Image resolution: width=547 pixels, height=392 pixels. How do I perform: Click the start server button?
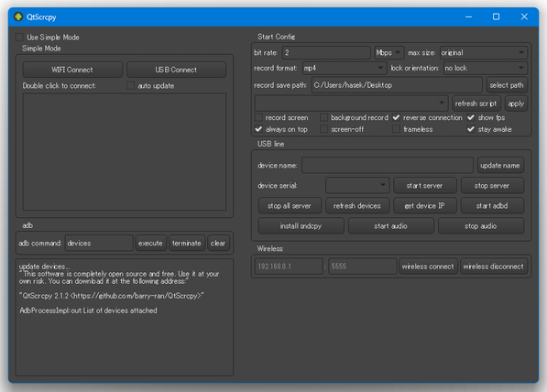[424, 186]
